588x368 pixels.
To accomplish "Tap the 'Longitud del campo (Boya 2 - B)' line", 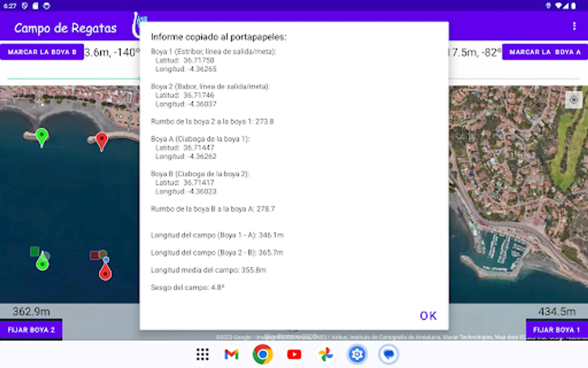I will click(x=217, y=253).
